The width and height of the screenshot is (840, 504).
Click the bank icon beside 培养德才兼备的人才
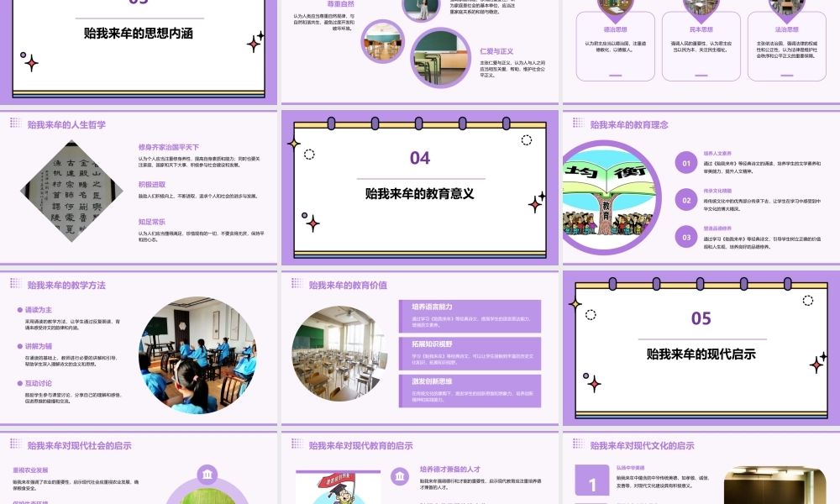(400, 476)
